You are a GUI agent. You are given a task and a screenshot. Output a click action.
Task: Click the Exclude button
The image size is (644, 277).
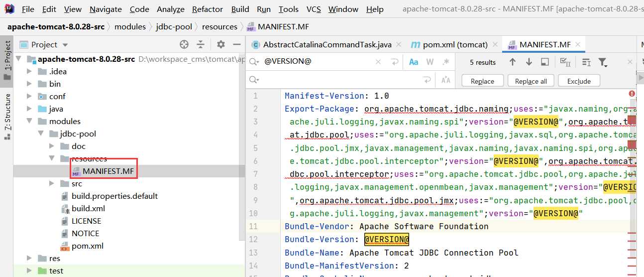pos(579,81)
